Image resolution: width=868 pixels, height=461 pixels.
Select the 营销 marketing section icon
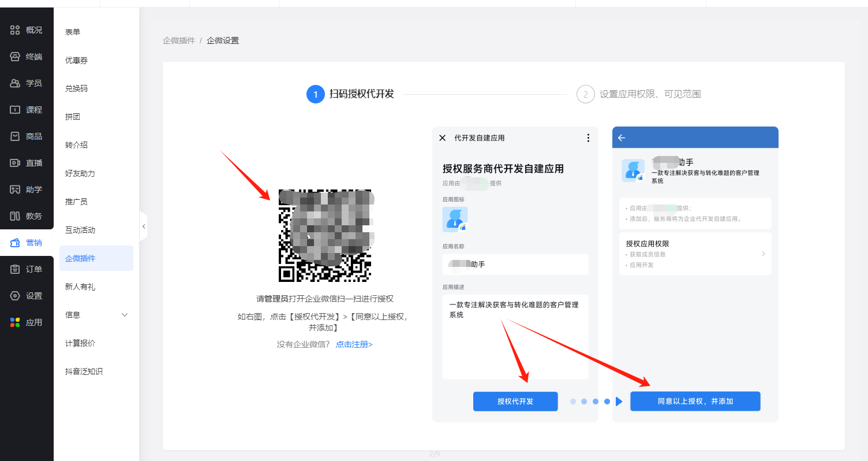click(x=15, y=243)
